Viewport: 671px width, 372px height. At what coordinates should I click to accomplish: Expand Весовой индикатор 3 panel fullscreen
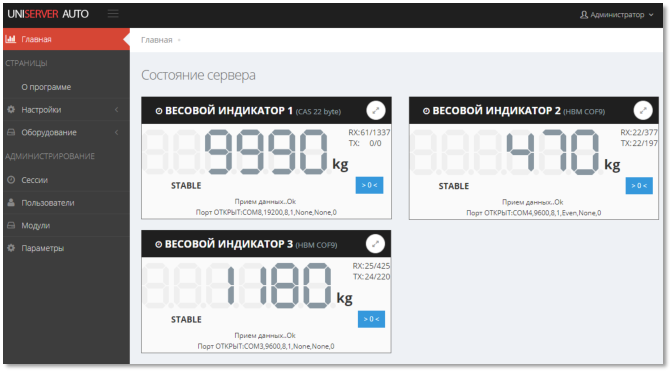(x=375, y=244)
